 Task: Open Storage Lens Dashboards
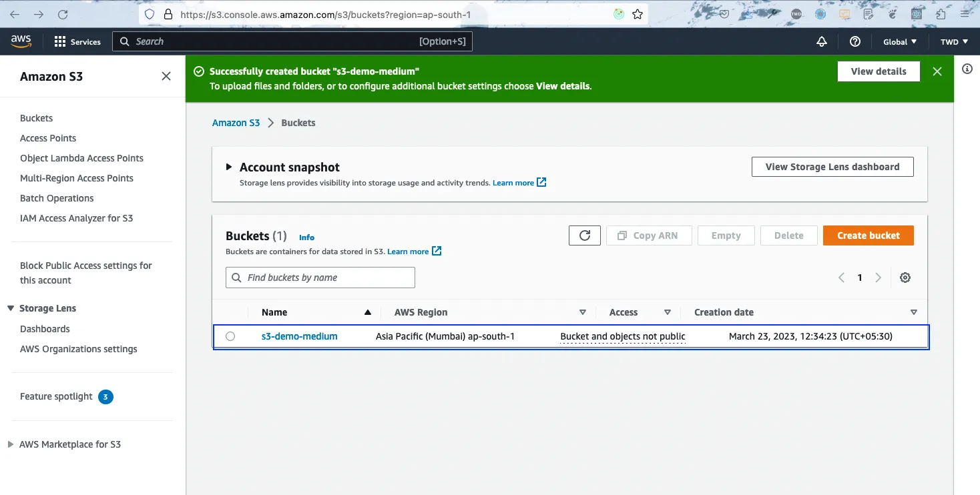point(45,329)
